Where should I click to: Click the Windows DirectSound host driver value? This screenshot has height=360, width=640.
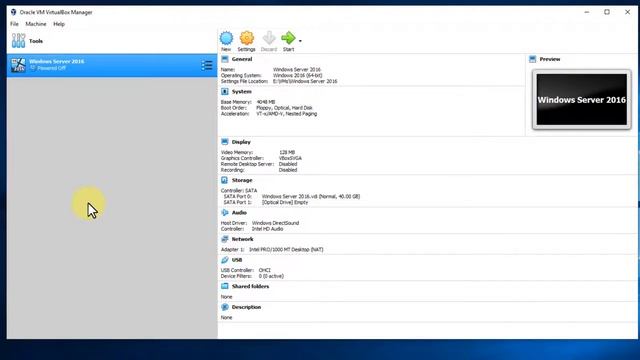coord(276,223)
